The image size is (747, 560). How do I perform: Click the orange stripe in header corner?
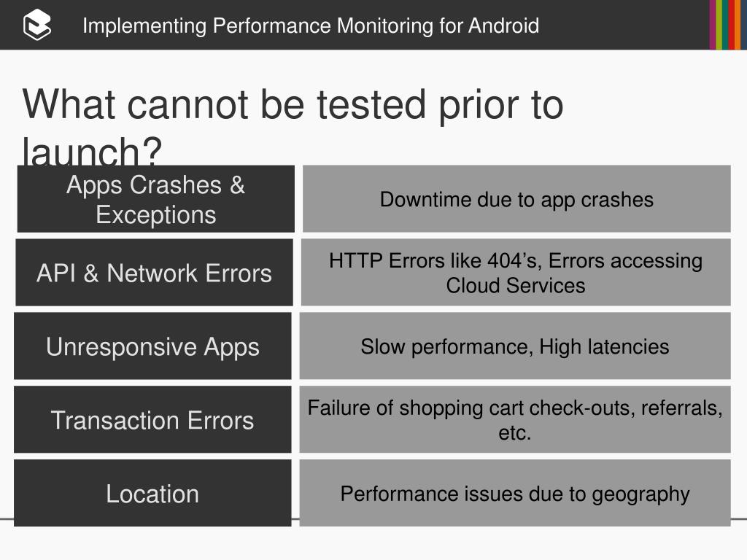[x=738, y=25]
